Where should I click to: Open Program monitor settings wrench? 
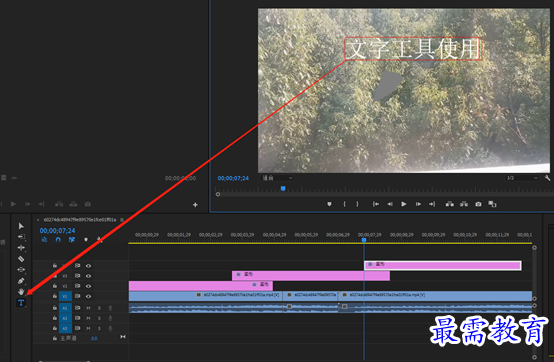(547, 178)
